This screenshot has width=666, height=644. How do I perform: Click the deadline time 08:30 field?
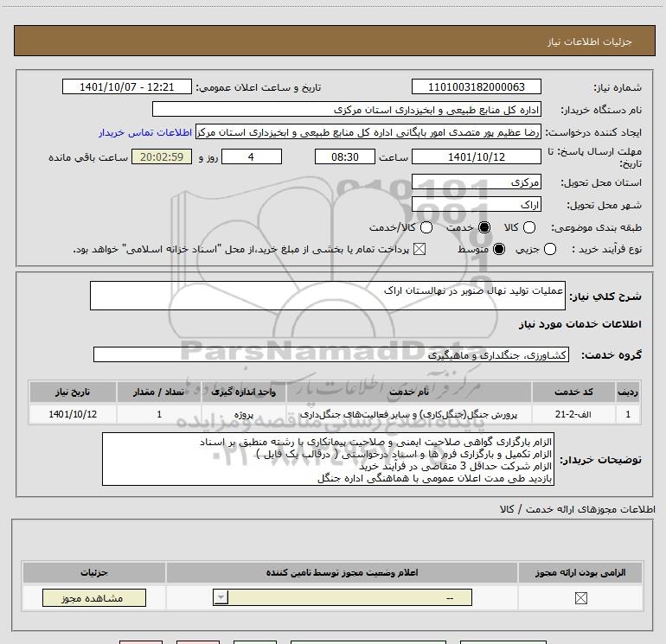coord(345,157)
